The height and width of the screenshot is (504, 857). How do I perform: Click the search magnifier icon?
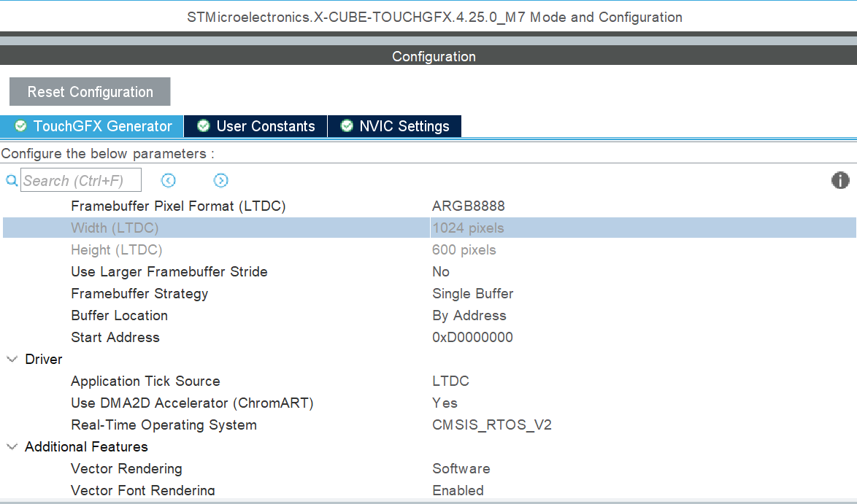(x=11, y=180)
